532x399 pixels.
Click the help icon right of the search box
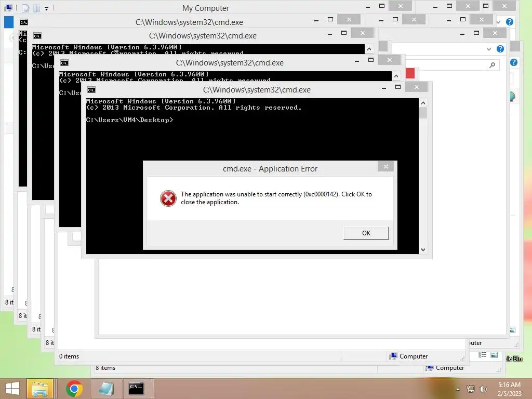tap(514, 62)
